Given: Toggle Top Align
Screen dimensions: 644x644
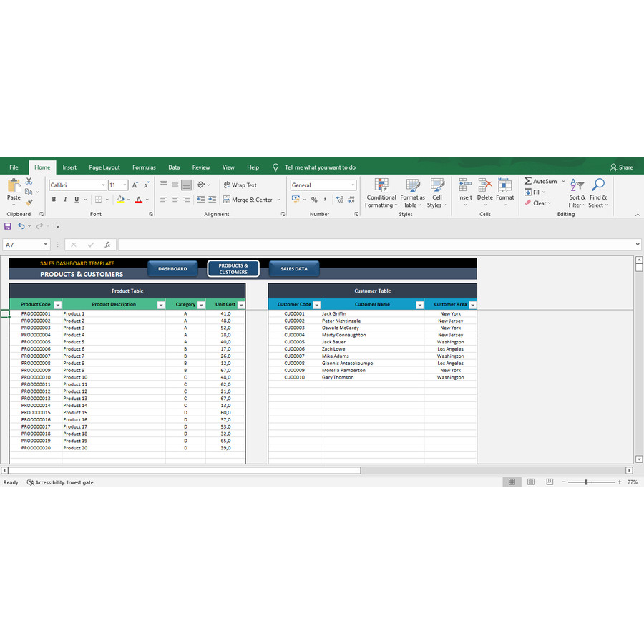Looking at the screenshot, I should pyautogui.click(x=163, y=185).
